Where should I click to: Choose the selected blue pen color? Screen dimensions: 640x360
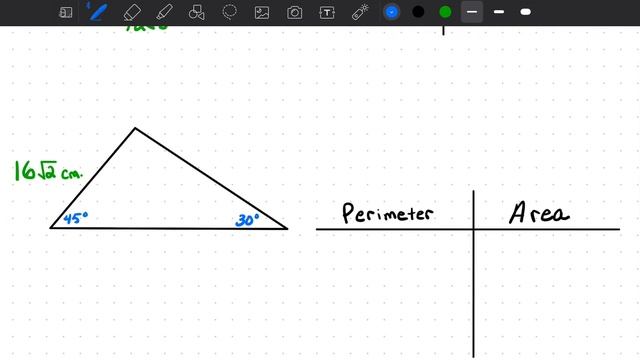click(x=391, y=12)
